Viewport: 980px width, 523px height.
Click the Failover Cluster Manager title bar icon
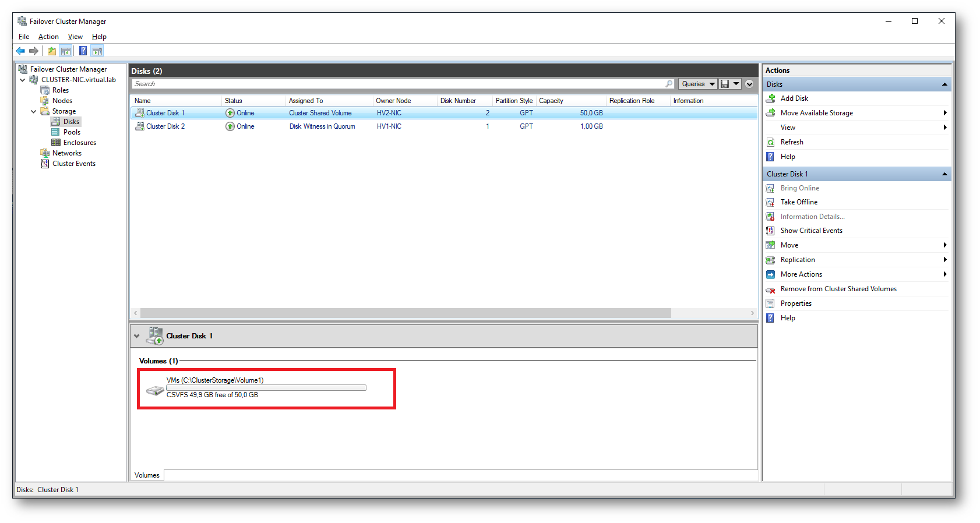click(x=22, y=21)
